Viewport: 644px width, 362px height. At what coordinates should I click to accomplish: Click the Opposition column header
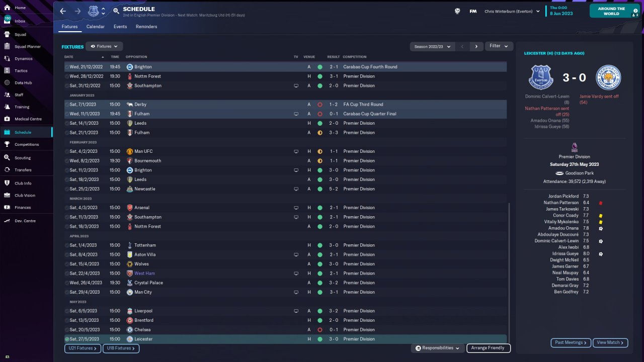[137, 57]
